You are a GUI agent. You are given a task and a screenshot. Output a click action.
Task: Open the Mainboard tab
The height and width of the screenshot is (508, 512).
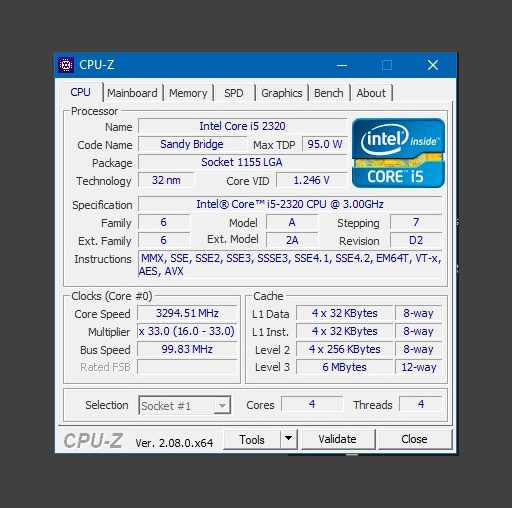[x=132, y=93]
